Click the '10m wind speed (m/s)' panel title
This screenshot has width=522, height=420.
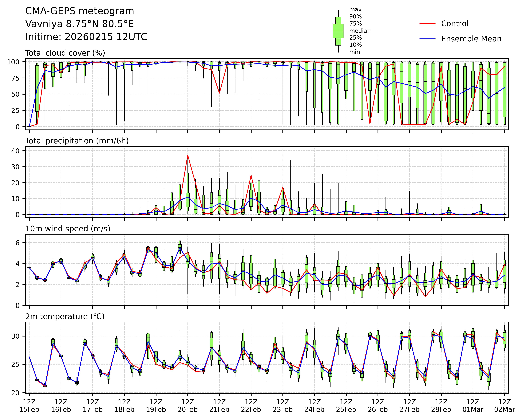[68, 229]
